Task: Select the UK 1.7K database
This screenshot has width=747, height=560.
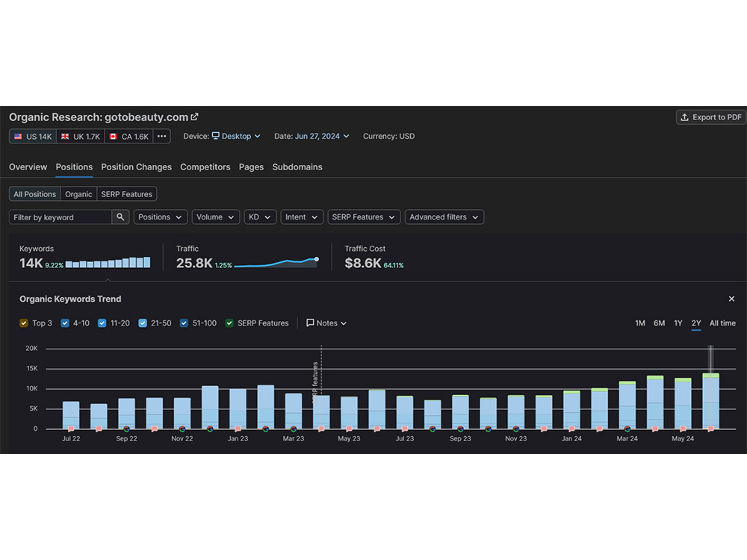Action: point(81,137)
